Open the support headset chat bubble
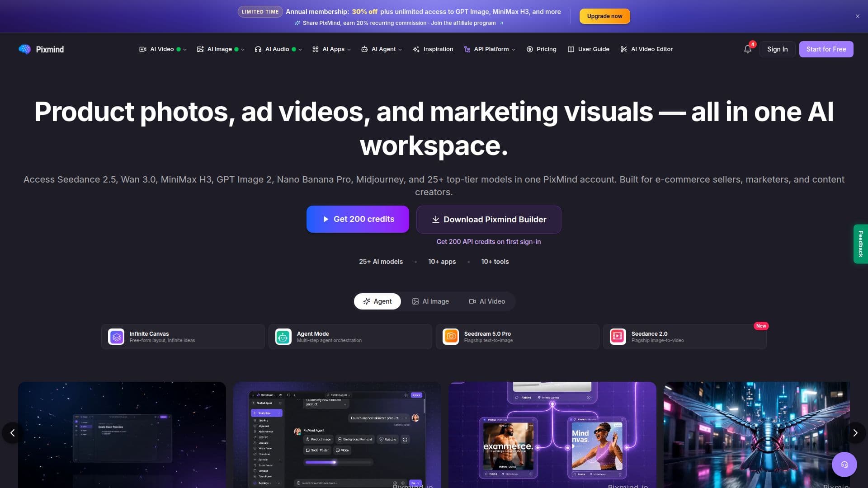The height and width of the screenshot is (488, 868). coord(844,465)
